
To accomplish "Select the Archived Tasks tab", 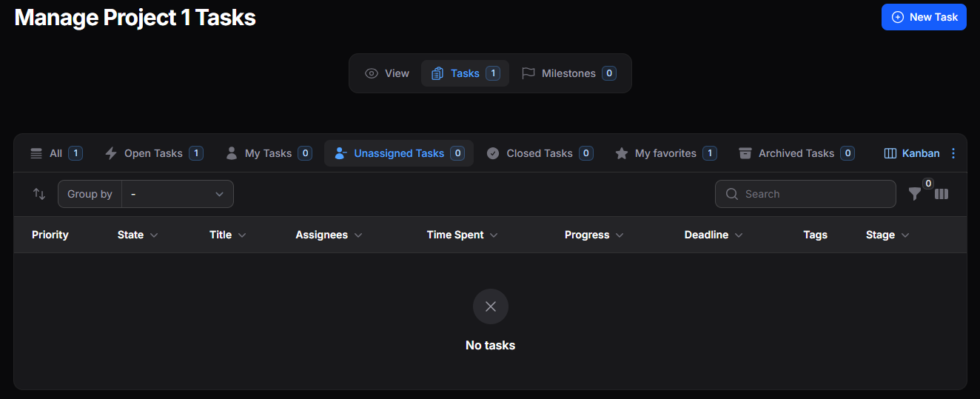I will pyautogui.click(x=796, y=153).
